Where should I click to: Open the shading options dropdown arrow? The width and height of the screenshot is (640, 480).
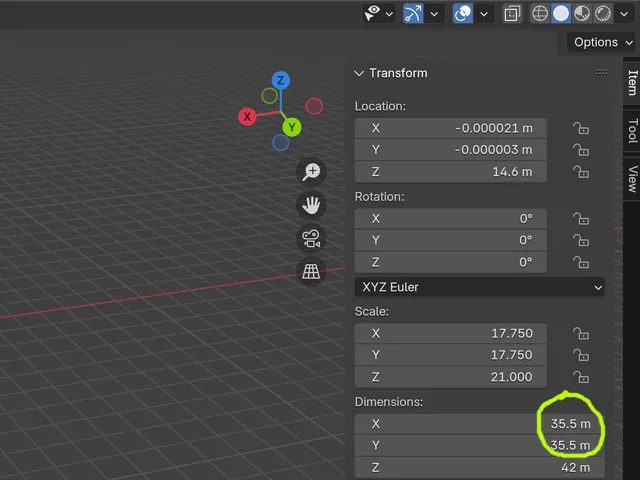[624, 14]
